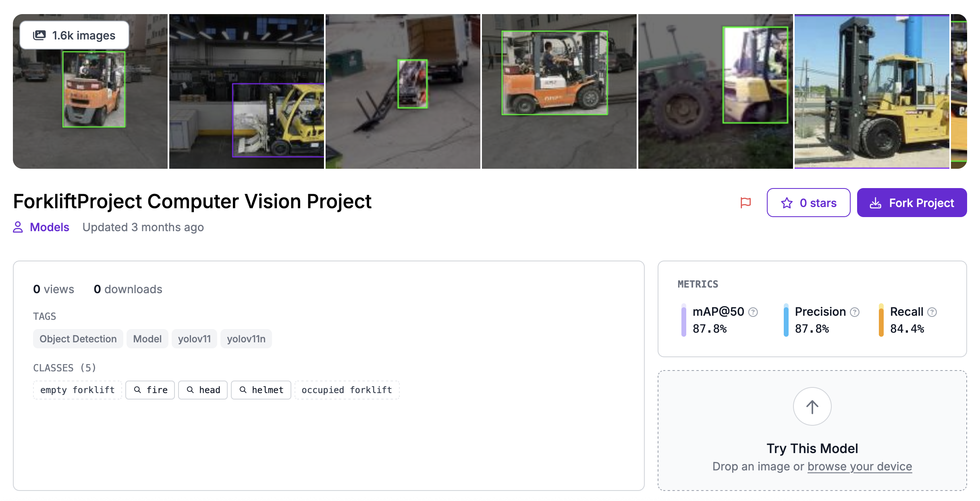Click the Precision help question icon
Image resolution: width=980 pixels, height=501 pixels.
[x=855, y=312]
